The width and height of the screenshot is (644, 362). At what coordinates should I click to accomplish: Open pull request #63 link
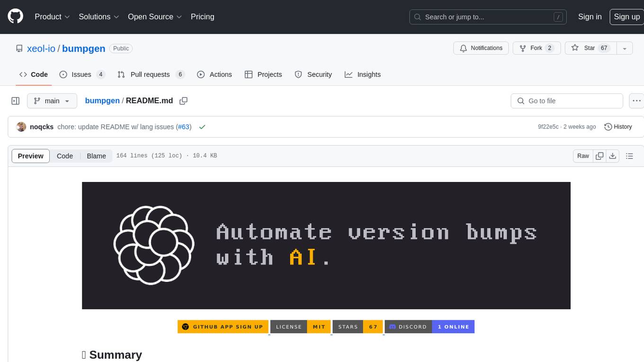pyautogui.click(x=184, y=127)
